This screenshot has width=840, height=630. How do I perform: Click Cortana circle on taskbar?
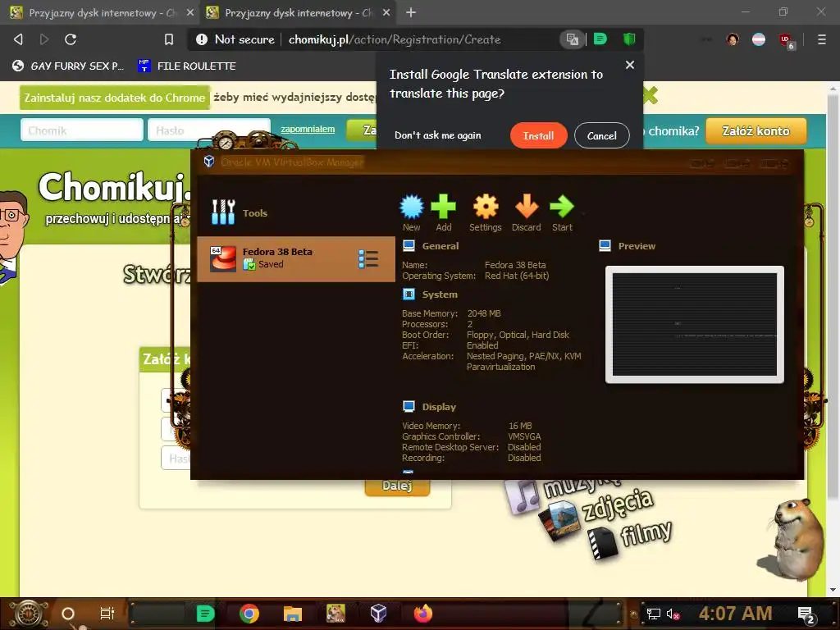coord(68,614)
